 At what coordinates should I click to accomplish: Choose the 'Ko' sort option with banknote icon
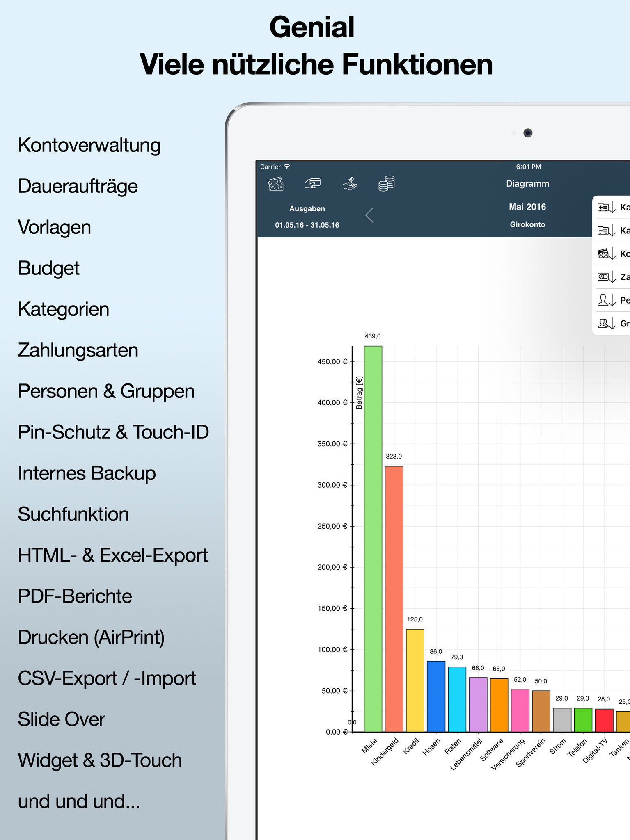611,254
